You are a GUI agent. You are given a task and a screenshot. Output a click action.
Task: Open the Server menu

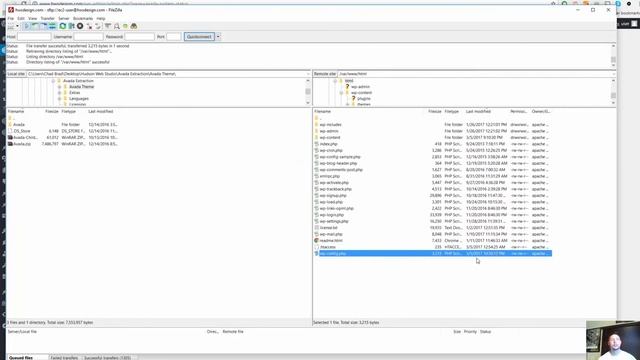click(64, 18)
